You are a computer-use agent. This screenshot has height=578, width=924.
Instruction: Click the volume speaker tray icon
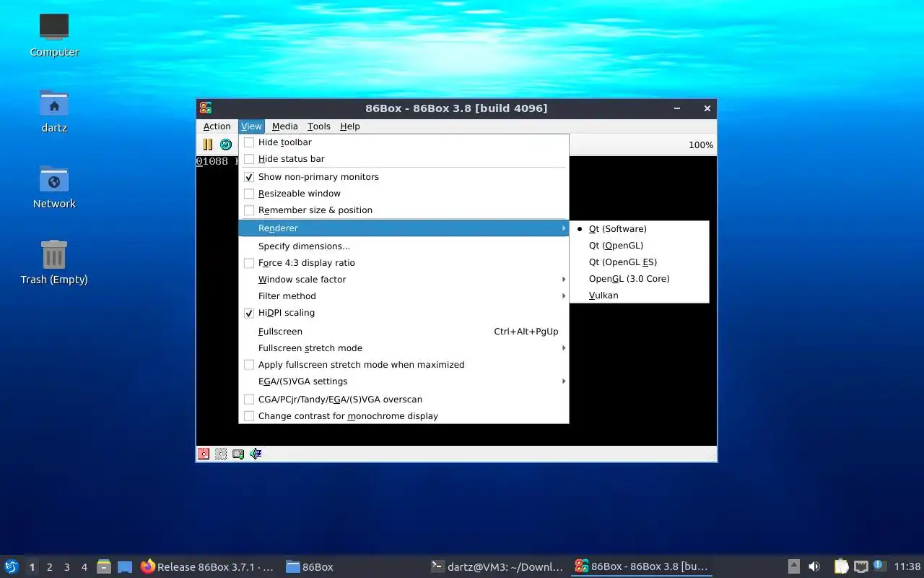click(814, 566)
